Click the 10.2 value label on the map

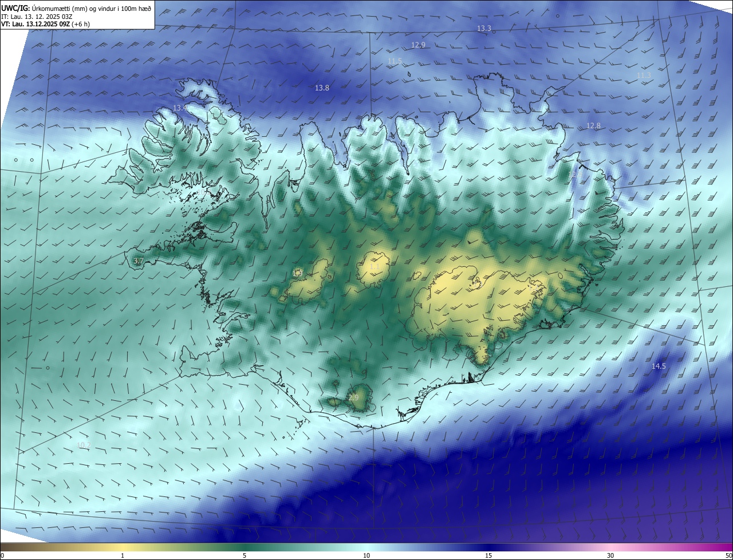pos(84,445)
